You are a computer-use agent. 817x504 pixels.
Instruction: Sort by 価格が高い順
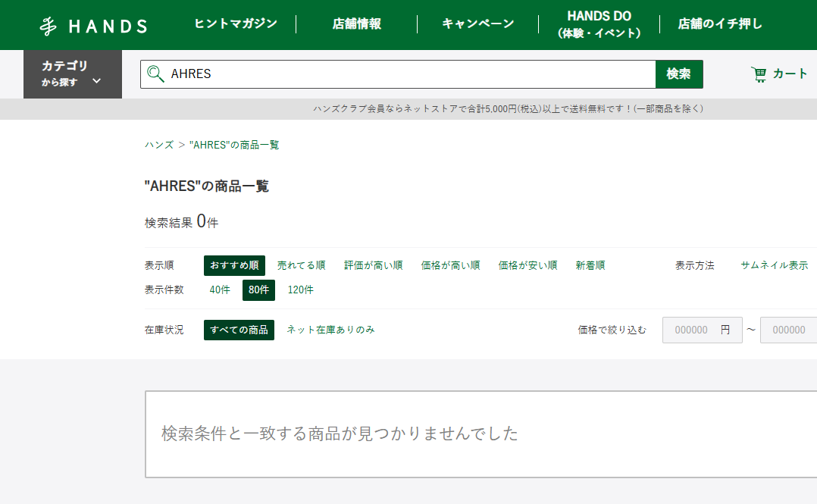click(x=450, y=265)
